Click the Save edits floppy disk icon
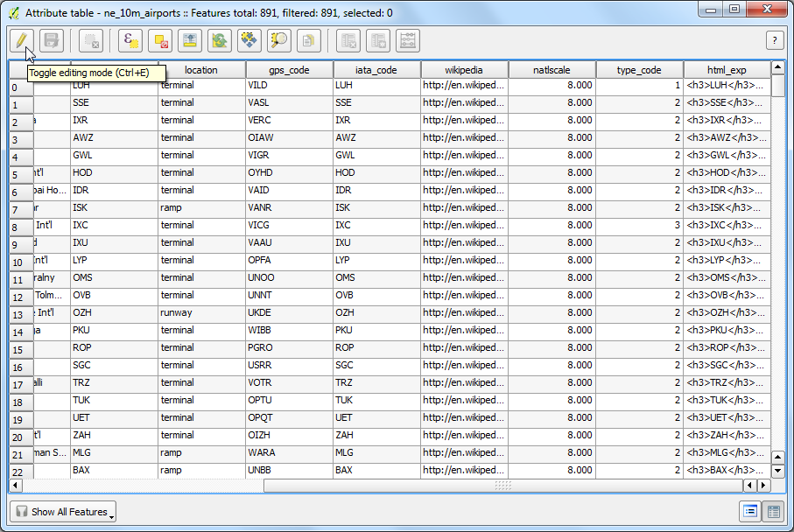The image size is (794, 532). click(x=51, y=40)
